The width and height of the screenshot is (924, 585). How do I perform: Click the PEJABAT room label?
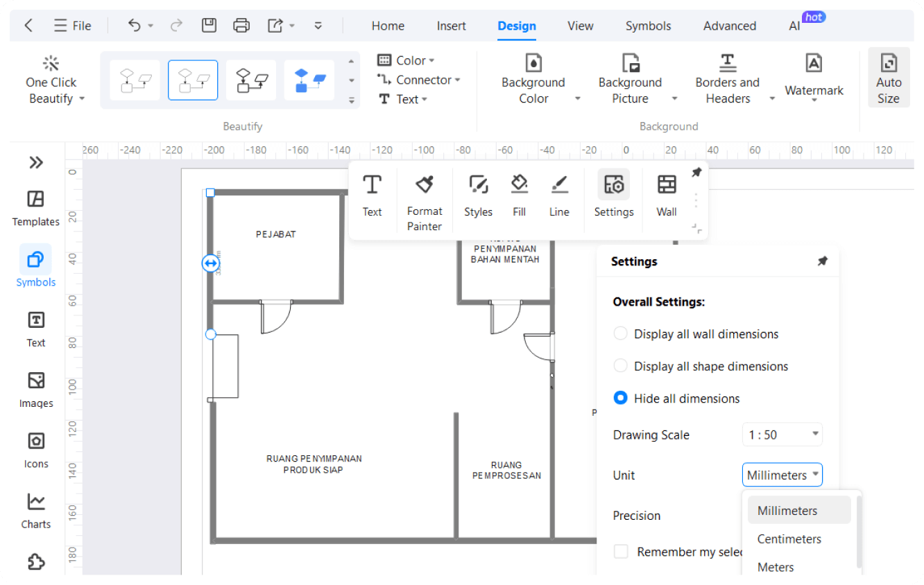tap(276, 234)
